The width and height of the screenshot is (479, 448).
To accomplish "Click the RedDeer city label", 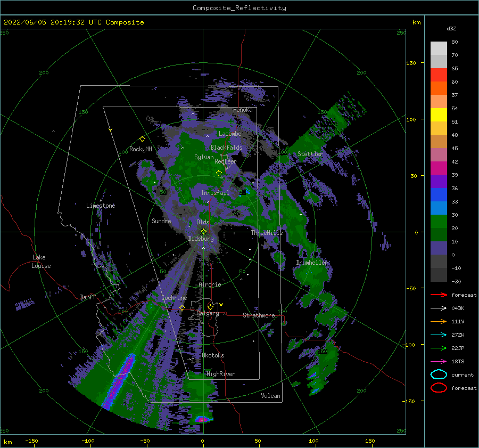I will [x=226, y=161].
